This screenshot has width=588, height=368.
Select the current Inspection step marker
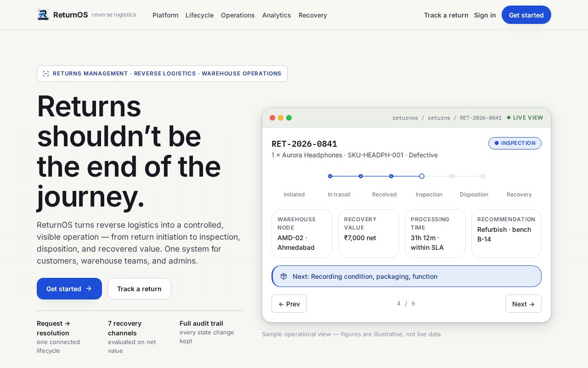pos(422,176)
